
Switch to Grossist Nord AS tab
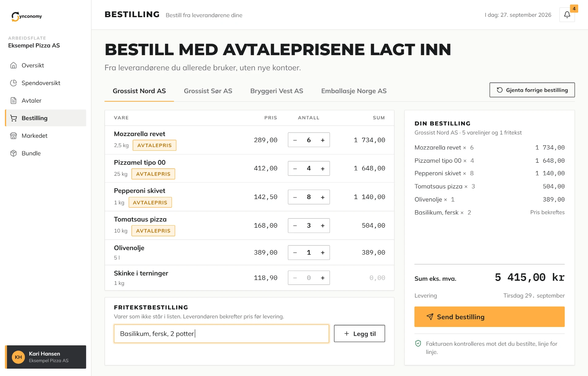pyautogui.click(x=139, y=91)
